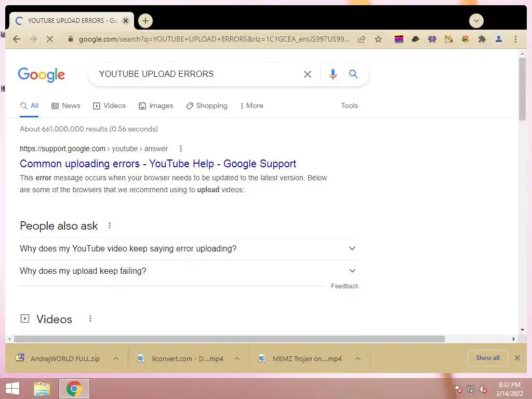Click the vertical scrollbar thumb
532x399 pixels.
click(x=522, y=89)
